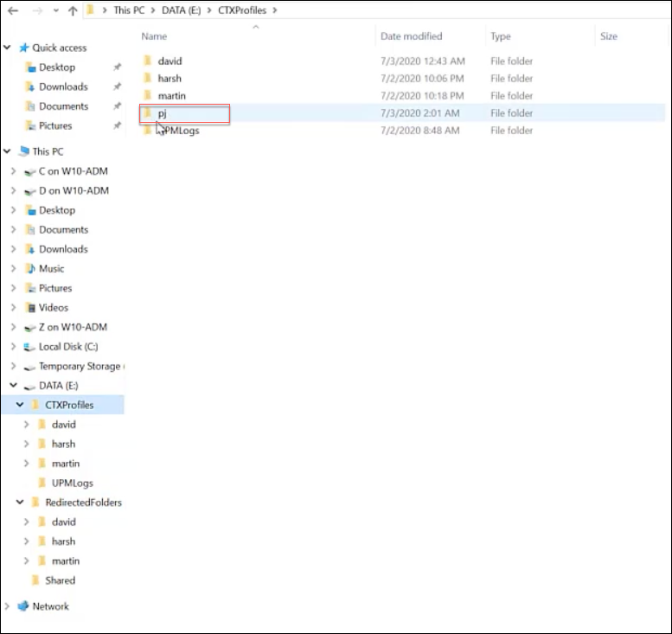672x634 pixels.
Task: Open Local Disk (C:) drive icon
Action: (29, 347)
